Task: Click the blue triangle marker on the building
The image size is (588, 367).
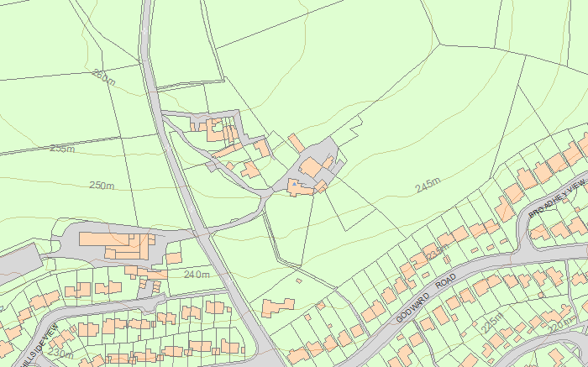Action: 294,184
